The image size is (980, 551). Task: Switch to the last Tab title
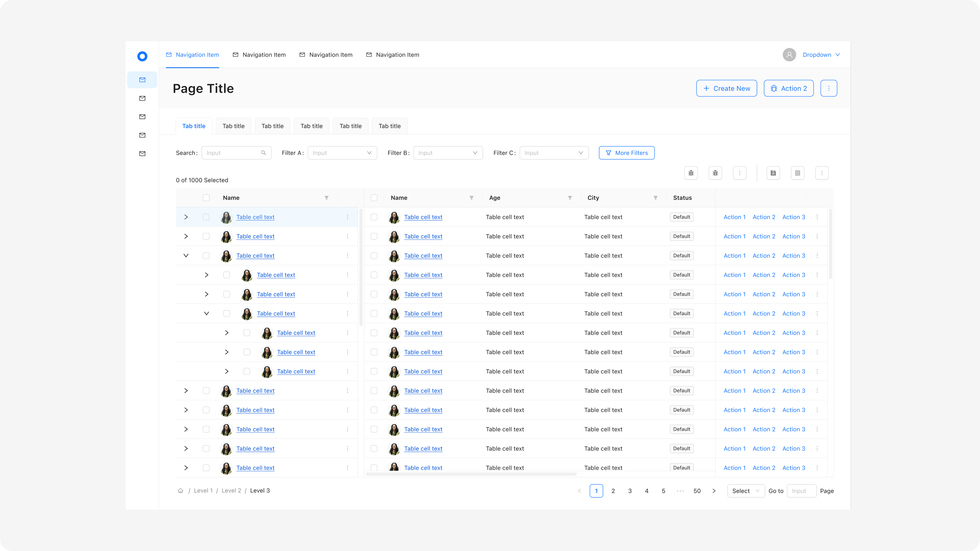click(390, 126)
